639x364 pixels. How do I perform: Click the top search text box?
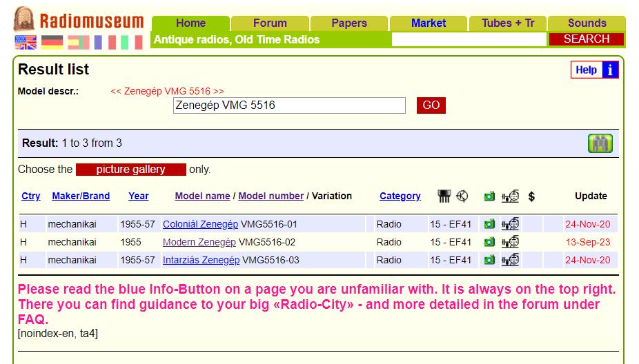(469, 39)
